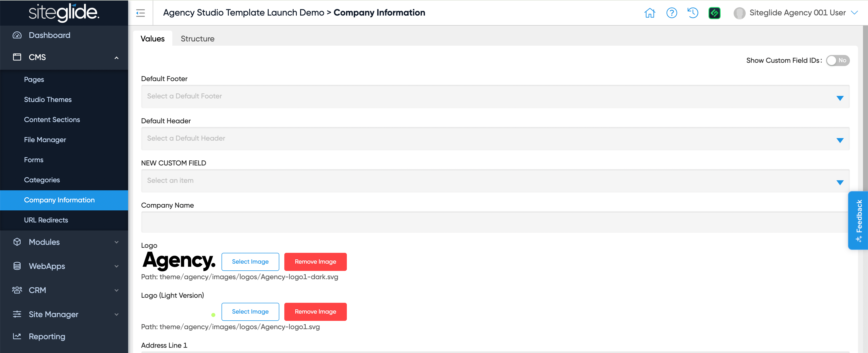Image resolution: width=868 pixels, height=353 pixels.
Task: Open the help question mark icon
Action: pos(671,13)
